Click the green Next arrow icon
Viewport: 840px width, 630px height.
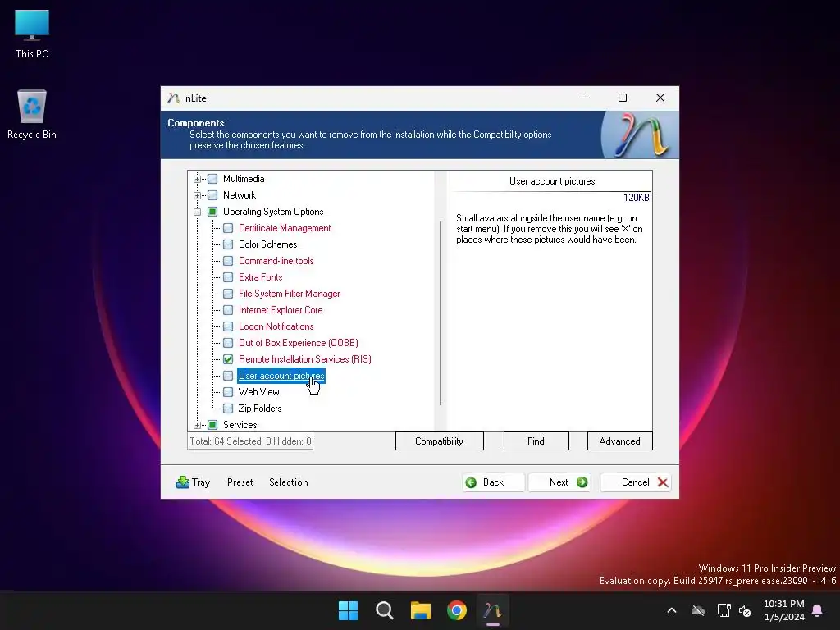pyautogui.click(x=582, y=482)
